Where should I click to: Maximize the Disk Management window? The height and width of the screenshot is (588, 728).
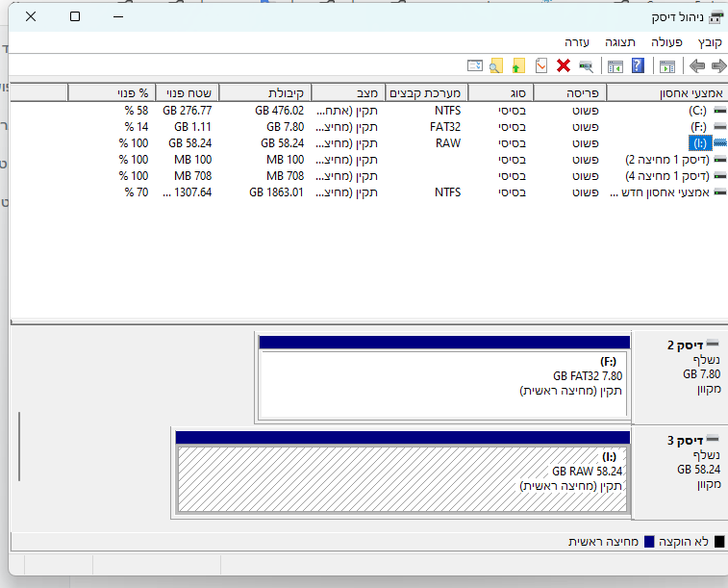pos(75,16)
